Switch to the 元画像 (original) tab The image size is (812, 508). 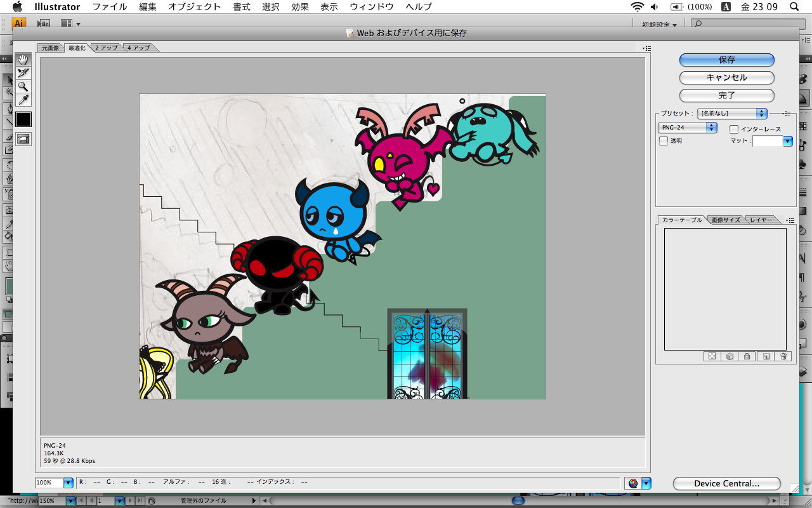51,48
